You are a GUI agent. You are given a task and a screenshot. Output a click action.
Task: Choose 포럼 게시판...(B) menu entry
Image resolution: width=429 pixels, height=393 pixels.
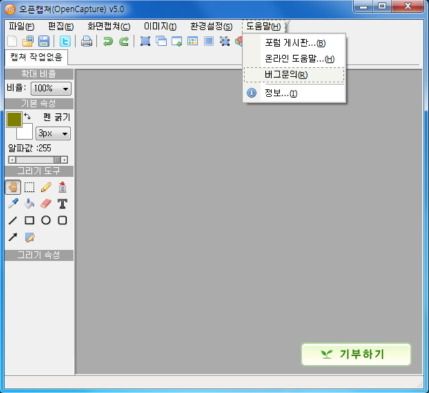(295, 43)
